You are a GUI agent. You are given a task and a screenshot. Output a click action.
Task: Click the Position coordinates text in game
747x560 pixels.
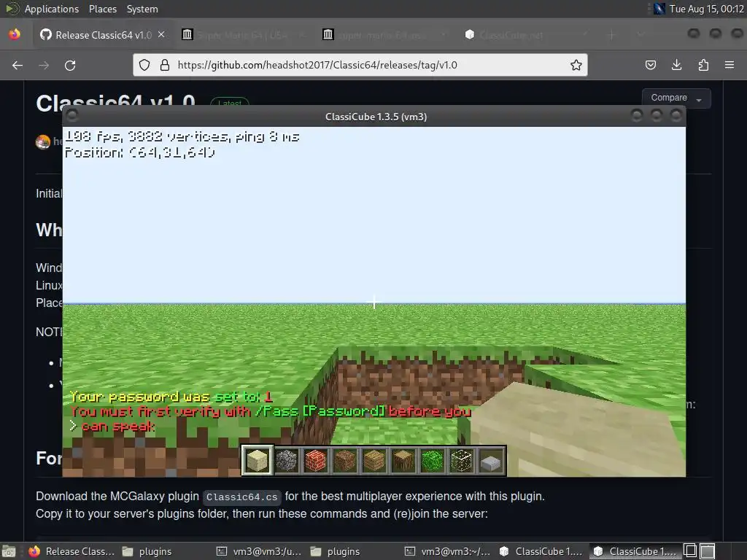pyautogui.click(x=139, y=152)
